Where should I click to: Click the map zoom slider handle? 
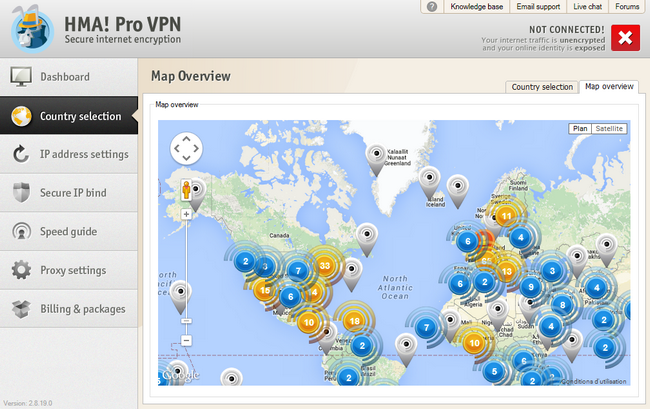[186, 321]
